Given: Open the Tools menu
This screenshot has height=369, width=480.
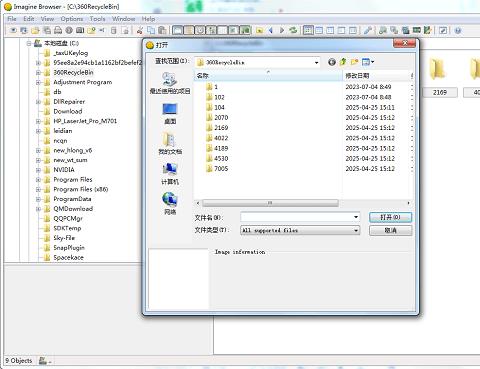Looking at the screenshot, I should (98, 19).
